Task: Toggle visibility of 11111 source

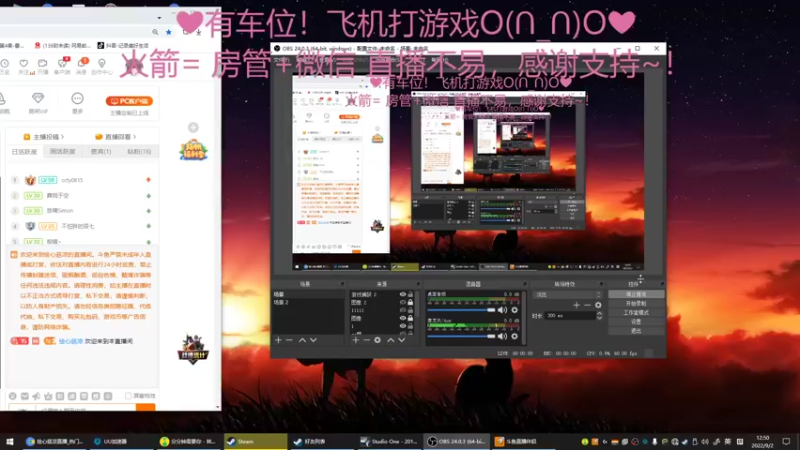Action: click(403, 310)
